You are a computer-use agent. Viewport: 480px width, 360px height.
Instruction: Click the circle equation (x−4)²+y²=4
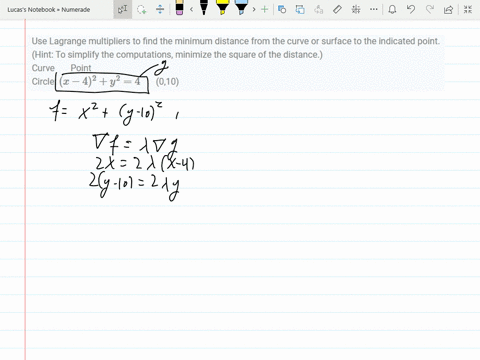pos(100,82)
